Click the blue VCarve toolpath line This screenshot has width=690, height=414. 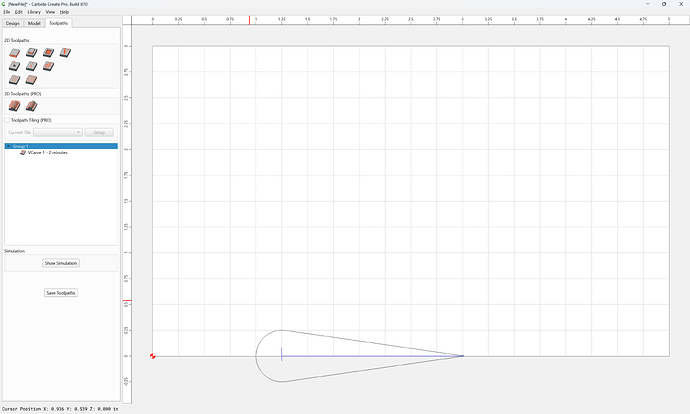372,356
